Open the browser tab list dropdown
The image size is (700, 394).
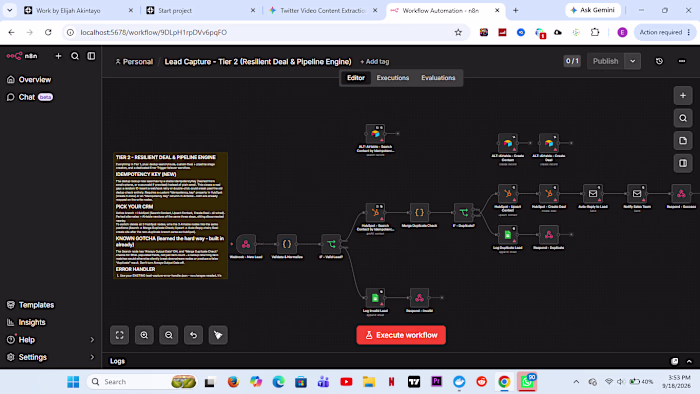click(9, 10)
